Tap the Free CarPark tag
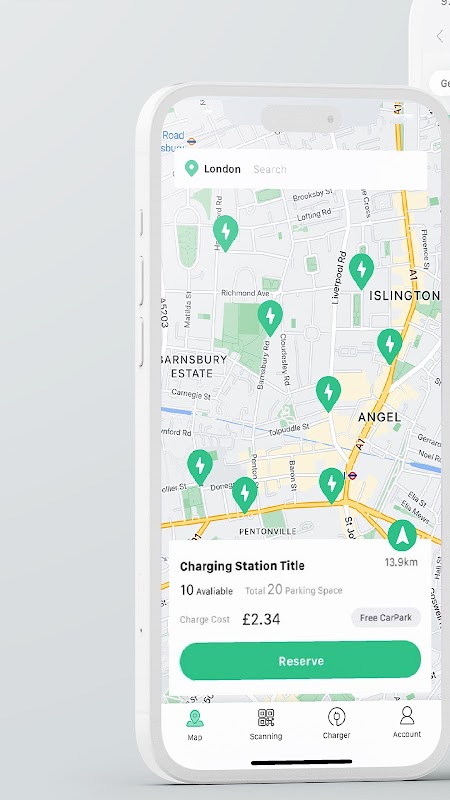 (x=386, y=618)
